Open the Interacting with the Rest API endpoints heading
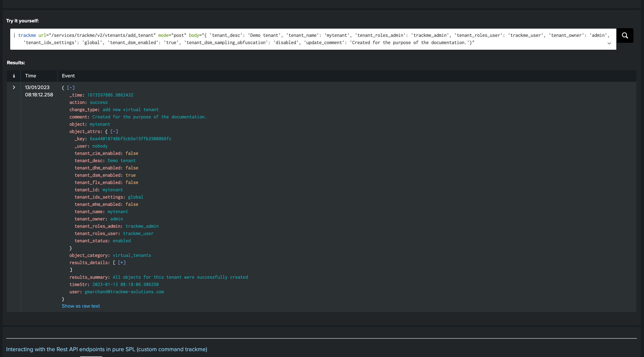The width and height of the screenshot is (644, 357). click(107, 349)
